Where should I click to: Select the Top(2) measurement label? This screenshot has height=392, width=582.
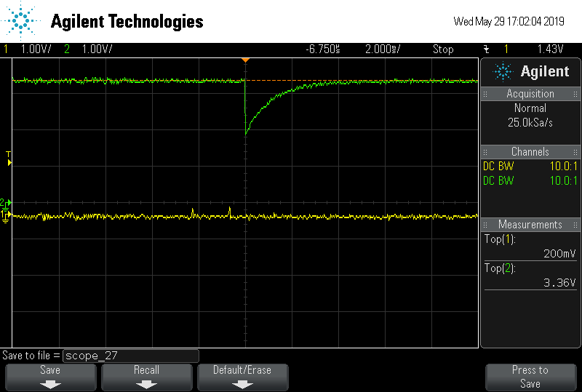click(x=500, y=268)
